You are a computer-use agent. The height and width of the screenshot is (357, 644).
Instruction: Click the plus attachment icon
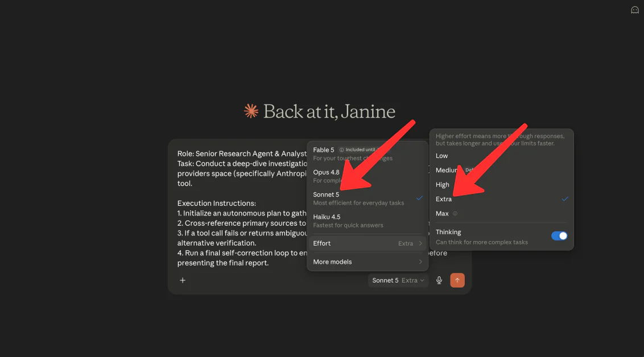183,280
